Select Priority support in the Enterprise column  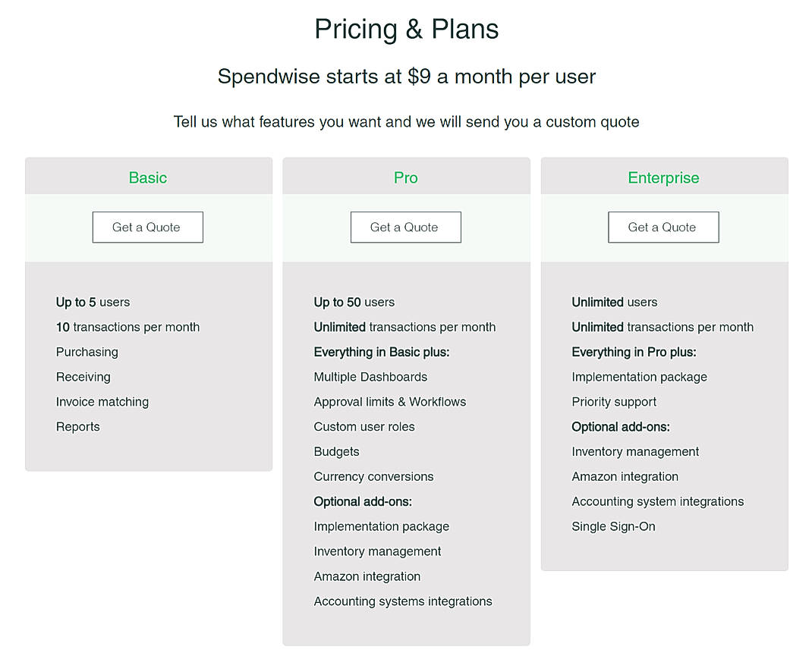(x=613, y=402)
